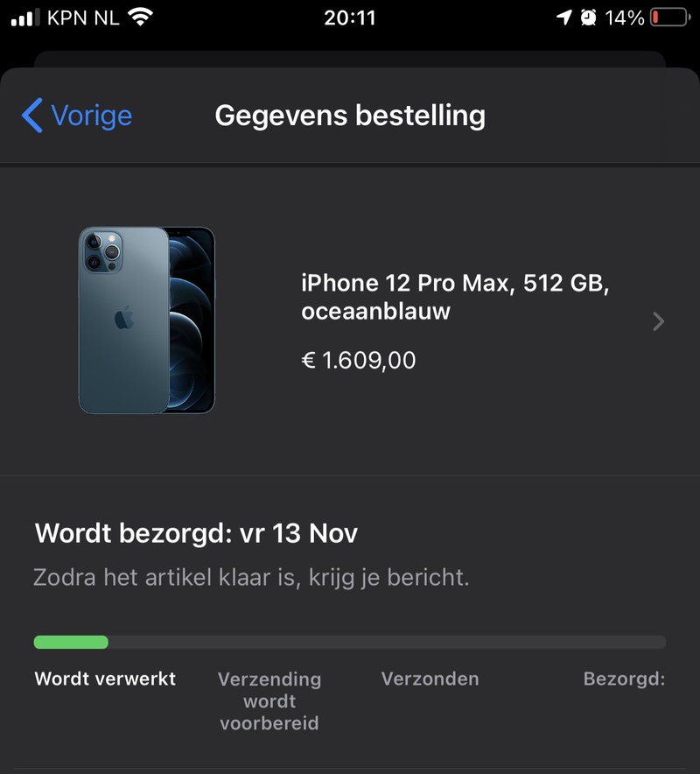700x774 pixels.
Task: Tap the alarm clock status icon
Action: tap(588, 18)
